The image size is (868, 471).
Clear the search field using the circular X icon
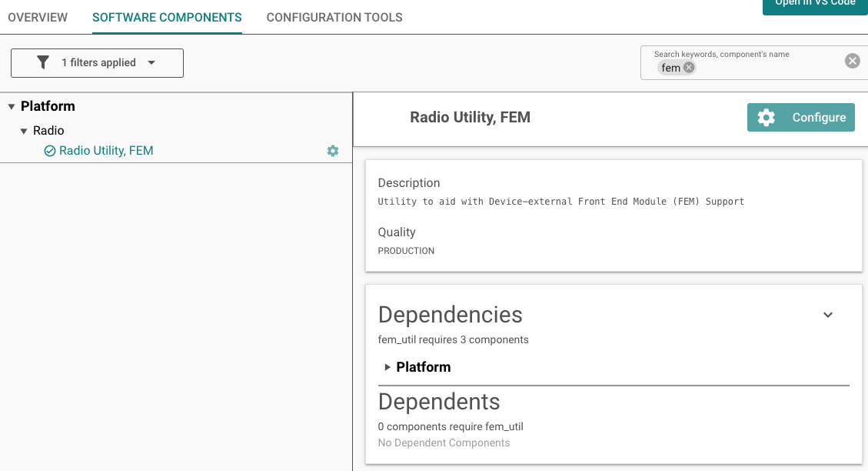pyautogui.click(x=852, y=60)
